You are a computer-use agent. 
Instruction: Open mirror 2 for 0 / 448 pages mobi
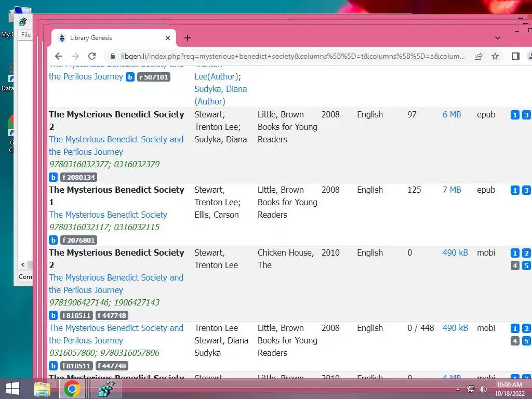526,328
